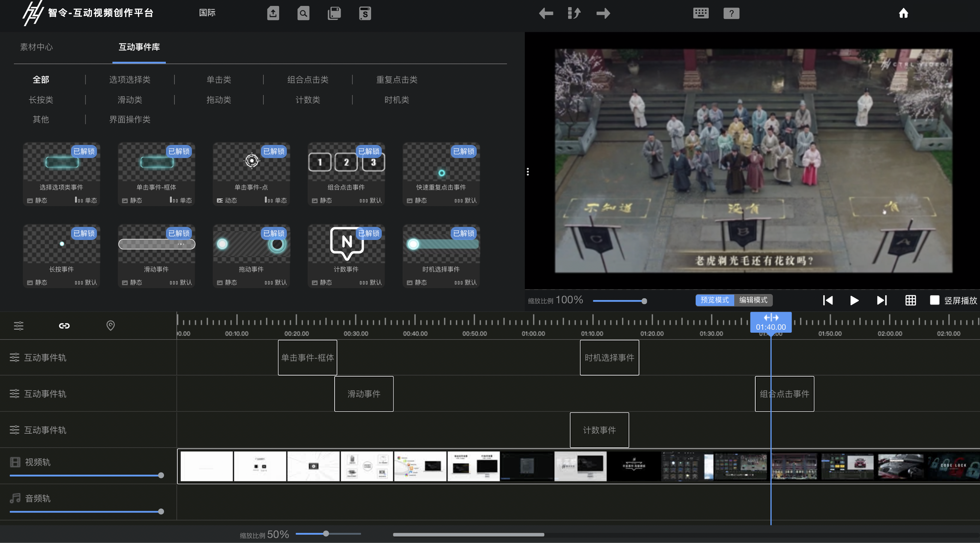
Task: Filter by 拖动类 category
Action: point(219,100)
